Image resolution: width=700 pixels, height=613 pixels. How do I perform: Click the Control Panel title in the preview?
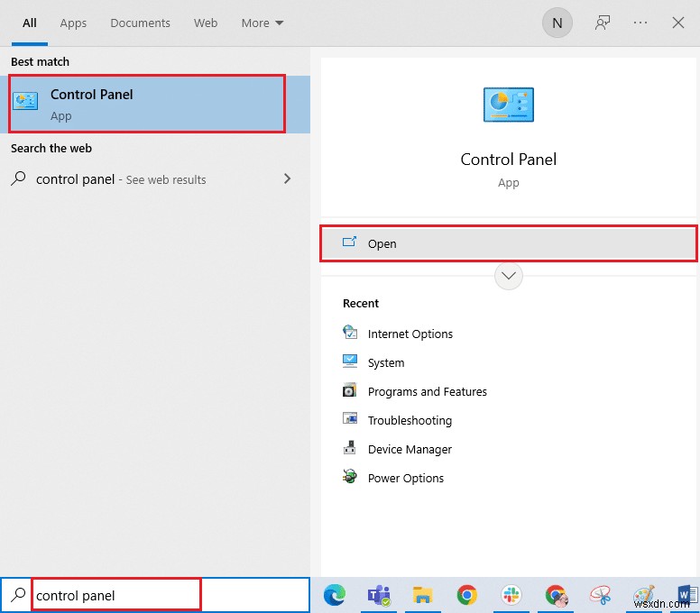coord(509,160)
